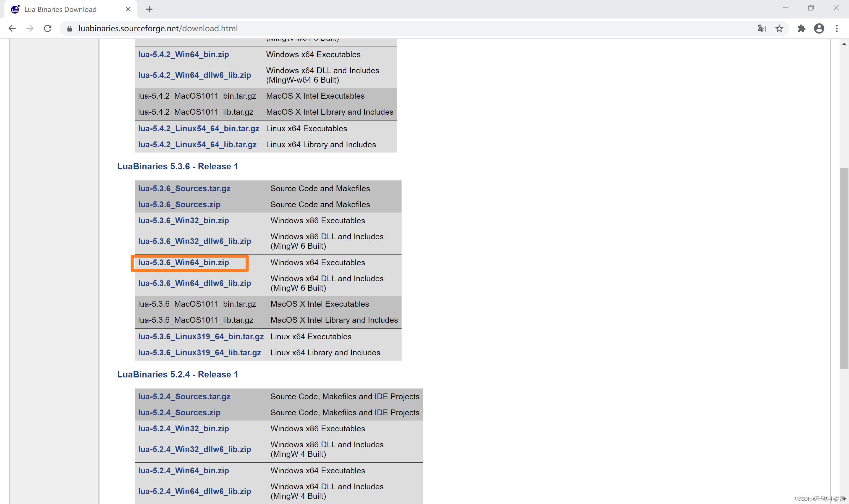
Task: Click the forward navigation arrow
Action: [30, 28]
